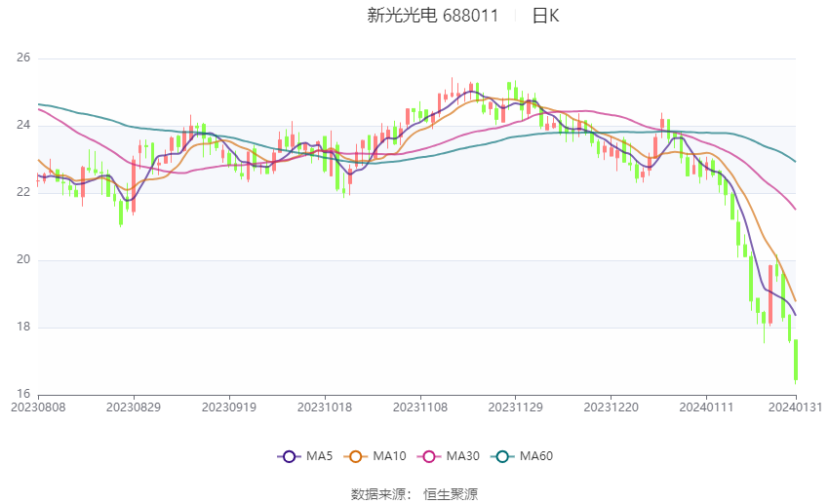Hide the MA30 line via its label
Viewport: 829px width, 504px height.
(463, 456)
